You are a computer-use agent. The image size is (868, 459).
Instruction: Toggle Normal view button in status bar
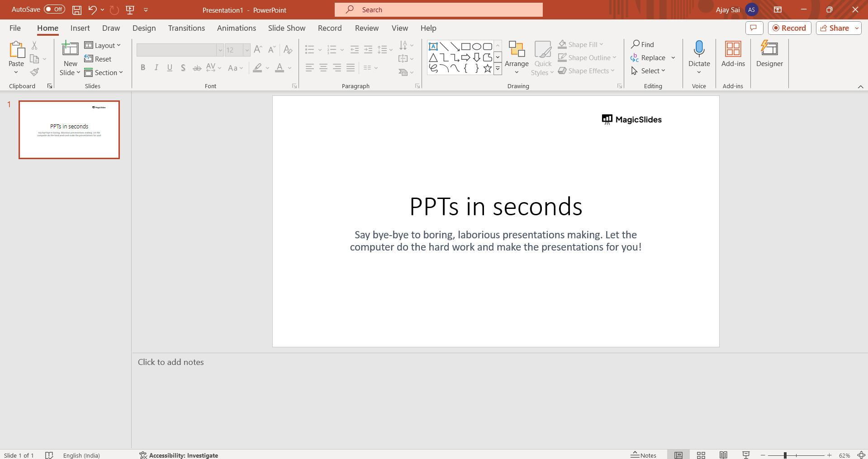coord(678,455)
